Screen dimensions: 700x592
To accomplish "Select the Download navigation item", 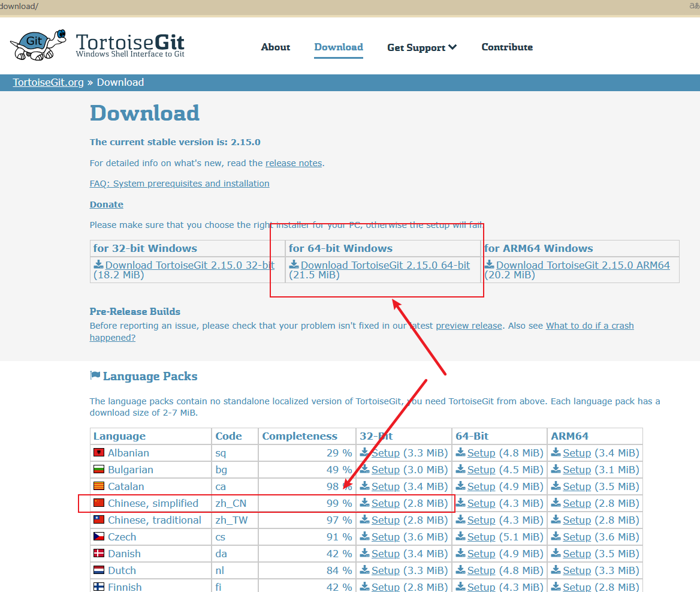I will point(338,47).
